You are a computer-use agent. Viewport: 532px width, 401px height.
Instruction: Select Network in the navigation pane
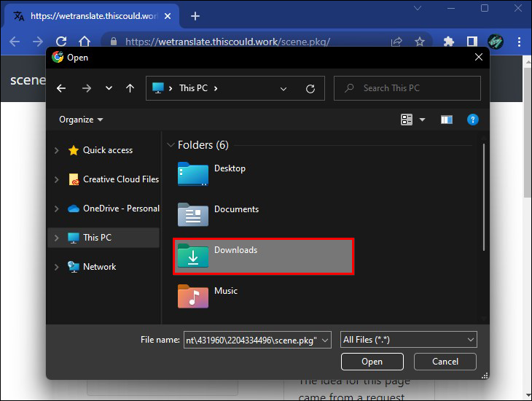click(99, 267)
